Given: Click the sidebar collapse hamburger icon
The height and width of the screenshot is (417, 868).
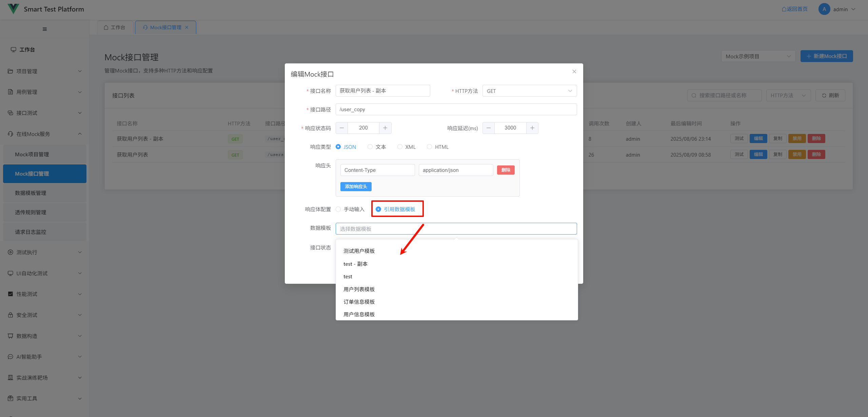Looking at the screenshot, I should 45,29.
